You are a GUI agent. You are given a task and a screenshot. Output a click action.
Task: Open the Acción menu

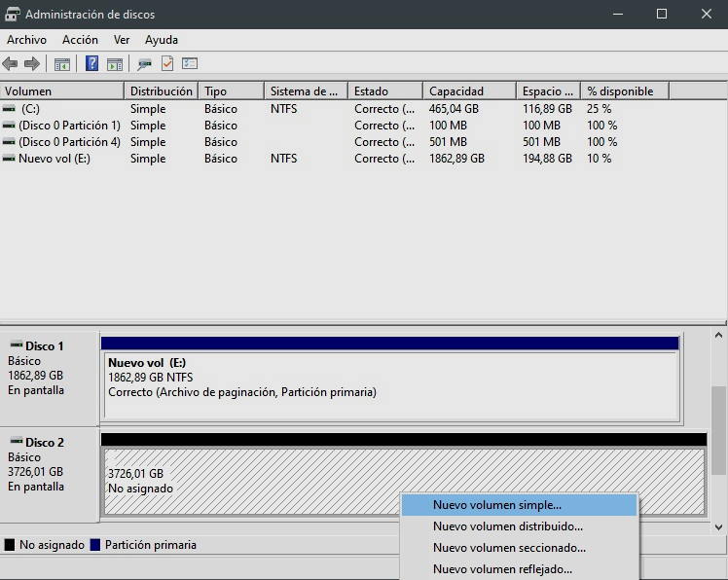pos(80,40)
